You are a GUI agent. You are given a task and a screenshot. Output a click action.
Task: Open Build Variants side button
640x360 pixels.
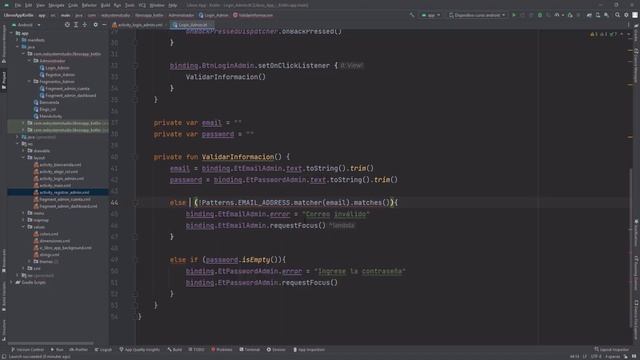point(4,296)
